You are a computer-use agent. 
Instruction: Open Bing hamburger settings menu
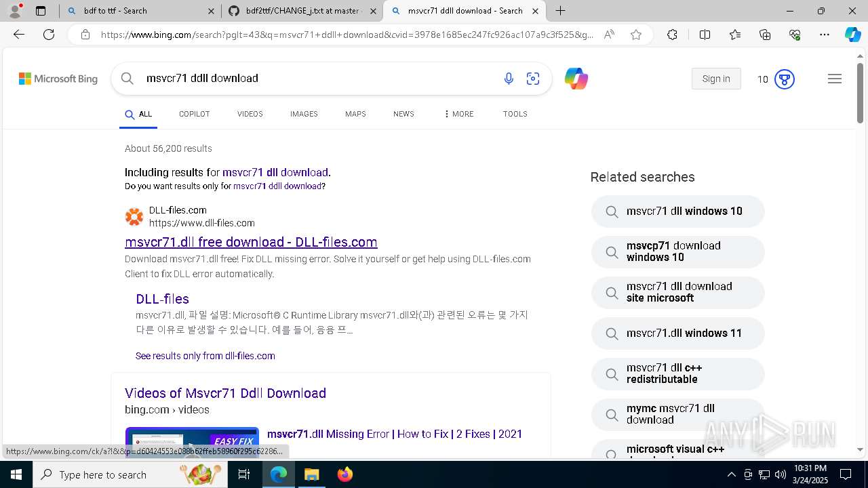tap(835, 79)
